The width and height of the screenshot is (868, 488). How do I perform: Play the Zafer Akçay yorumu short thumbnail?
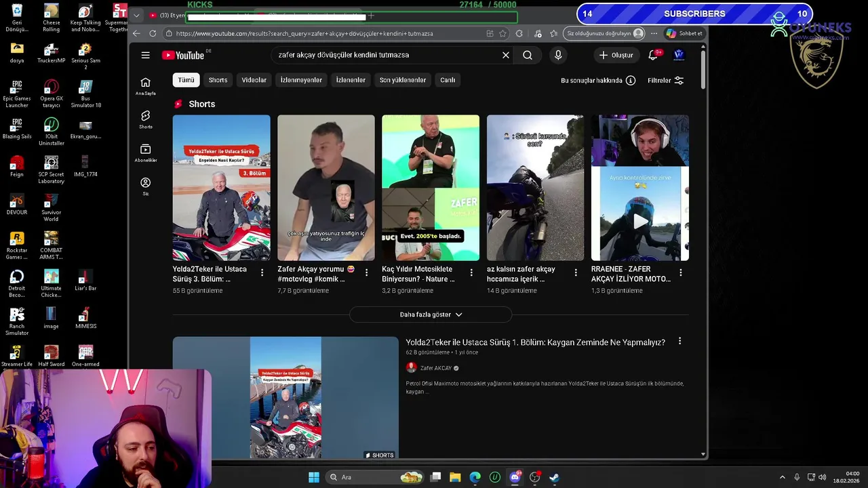(326, 188)
